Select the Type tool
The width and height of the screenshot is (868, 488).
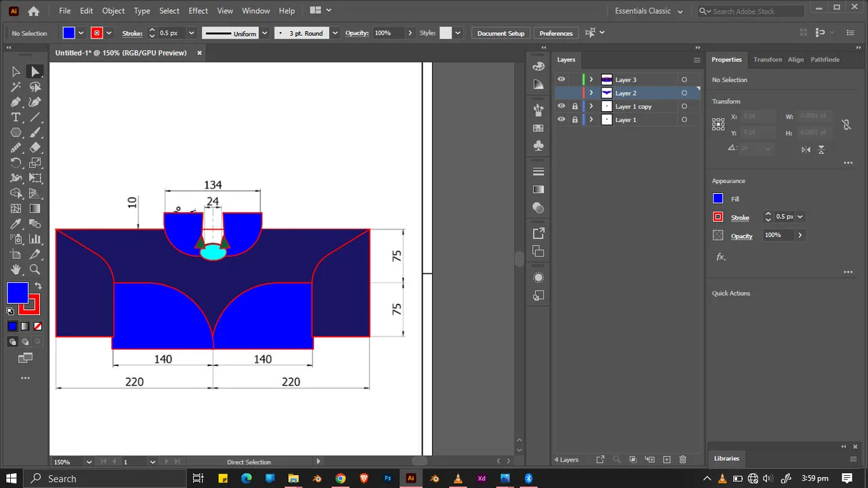point(16,117)
